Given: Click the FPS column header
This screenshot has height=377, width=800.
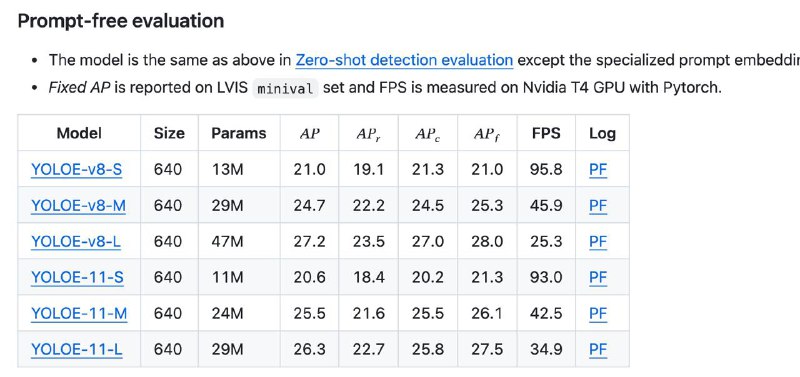Looking at the screenshot, I should coord(546,133).
